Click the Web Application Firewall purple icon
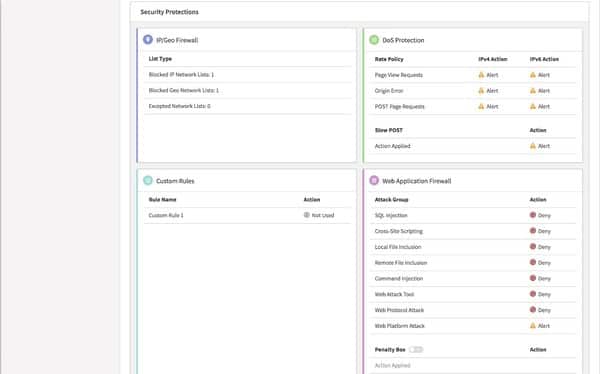Screen dimensions: 600x374 coord(374,180)
